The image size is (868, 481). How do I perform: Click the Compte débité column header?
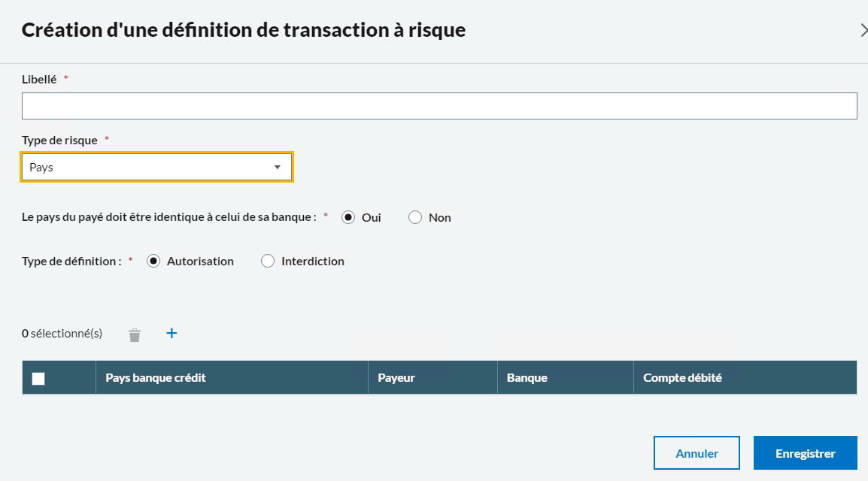682,378
